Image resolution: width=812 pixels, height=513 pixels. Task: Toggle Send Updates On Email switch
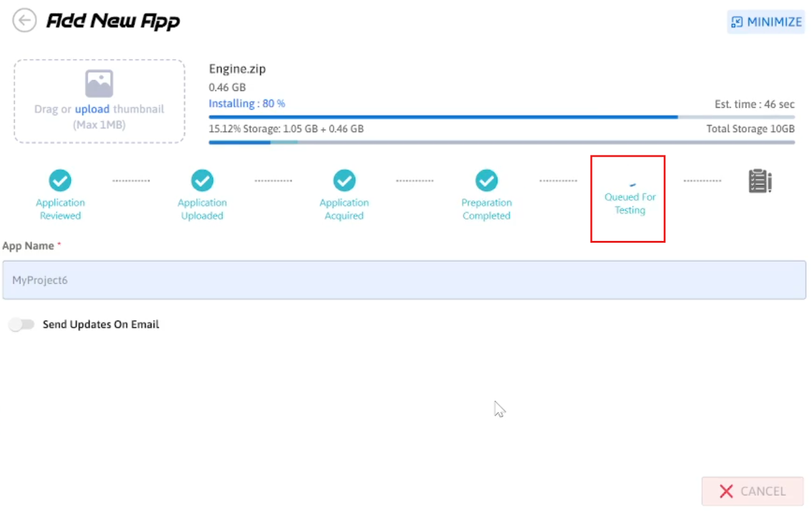(x=22, y=325)
